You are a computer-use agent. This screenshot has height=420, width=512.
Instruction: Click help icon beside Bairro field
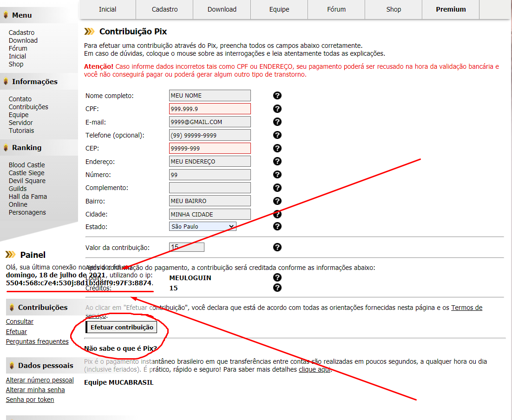[277, 201]
